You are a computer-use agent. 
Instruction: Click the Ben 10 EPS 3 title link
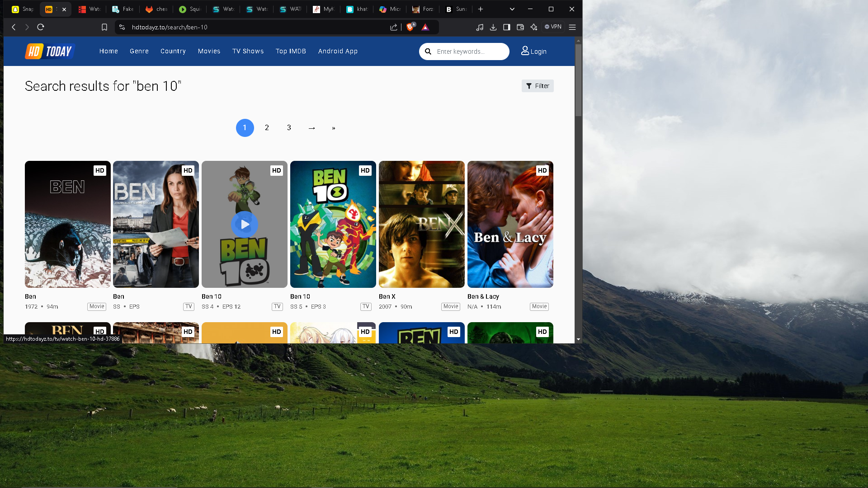coord(300,296)
